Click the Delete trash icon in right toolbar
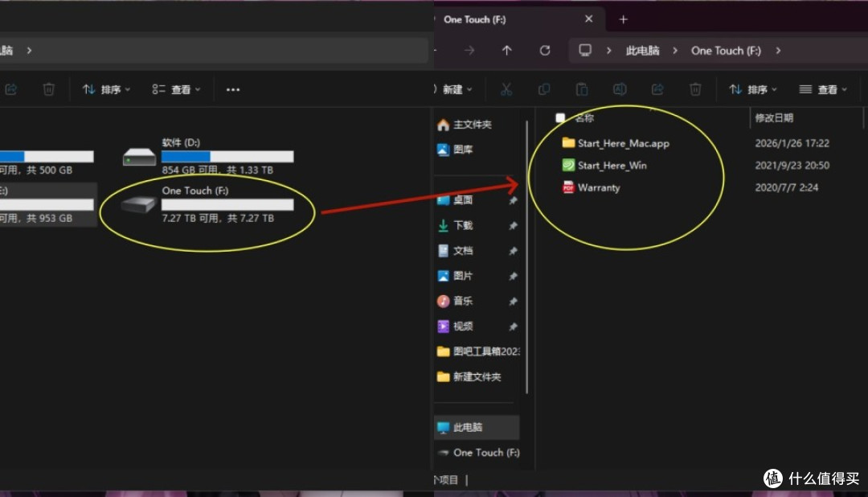The height and width of the screenshot is (497, 868). pyautogui.click(x=695, y=89)
